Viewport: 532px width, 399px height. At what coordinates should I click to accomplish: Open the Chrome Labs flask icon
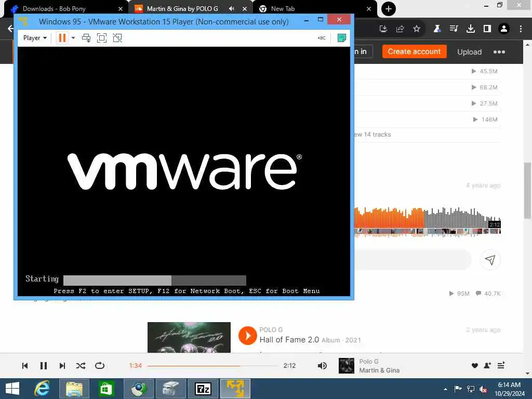click(437, 29)
